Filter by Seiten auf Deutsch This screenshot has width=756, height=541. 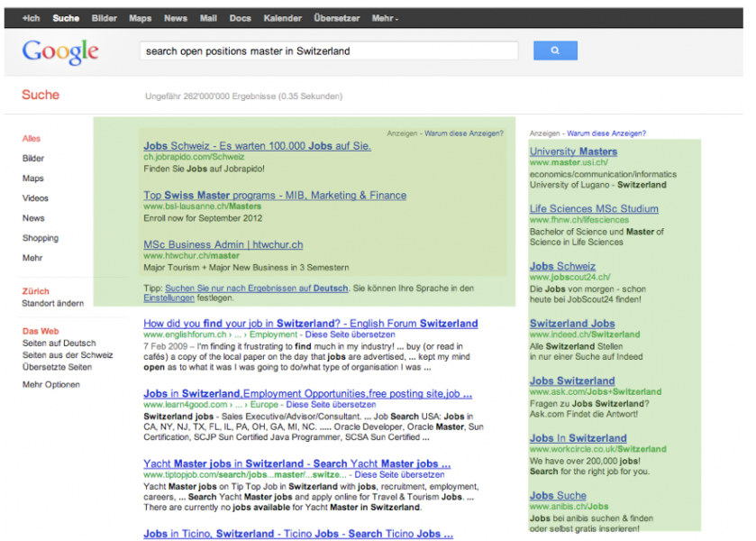(x=59, y=344)
